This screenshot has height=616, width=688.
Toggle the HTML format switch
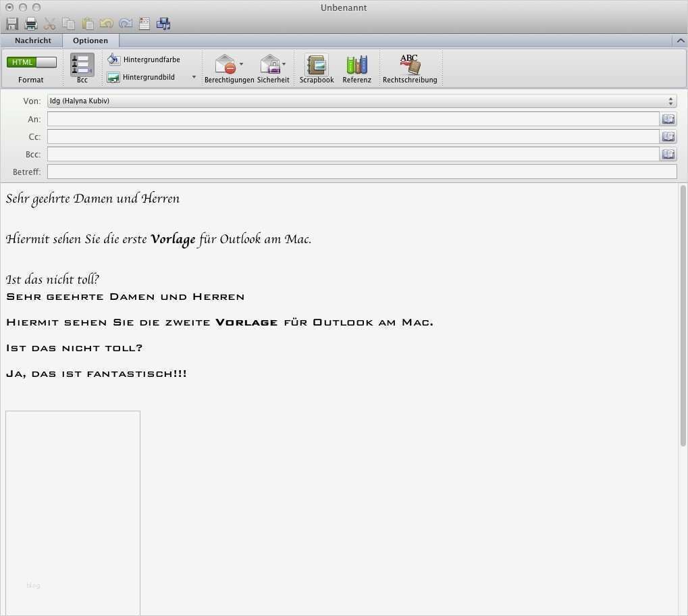tap(31, 61)
